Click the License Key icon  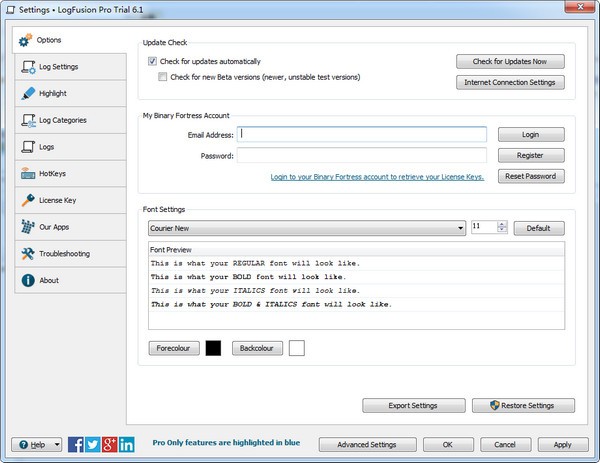[28, 200]
